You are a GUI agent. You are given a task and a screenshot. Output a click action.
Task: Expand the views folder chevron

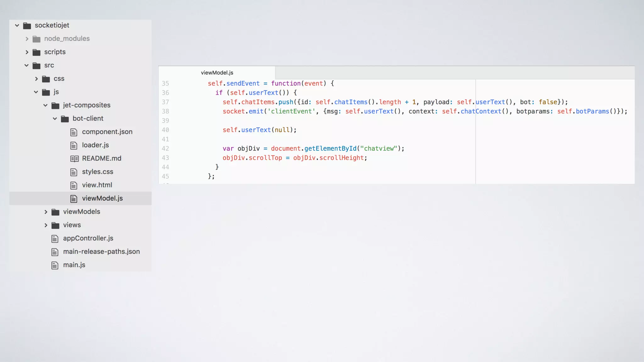(46, 225)
